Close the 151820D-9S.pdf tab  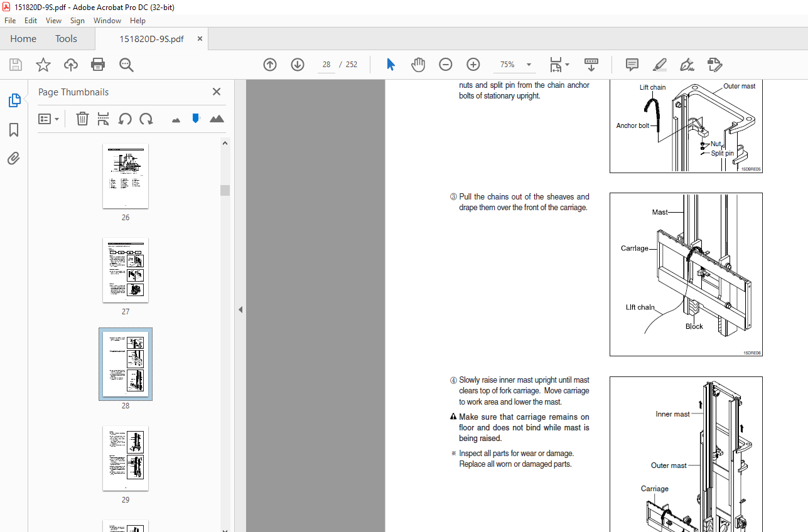click(x=200, y=39)
